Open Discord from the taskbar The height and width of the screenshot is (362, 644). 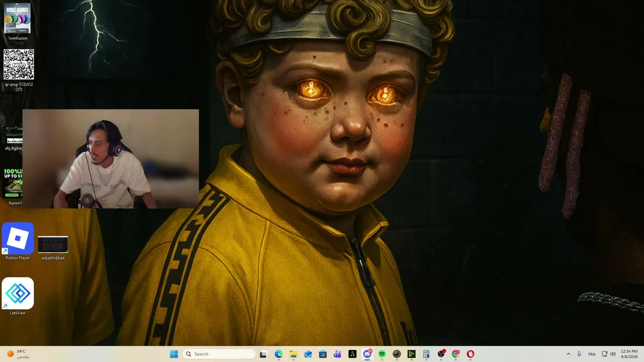[367, 354]
